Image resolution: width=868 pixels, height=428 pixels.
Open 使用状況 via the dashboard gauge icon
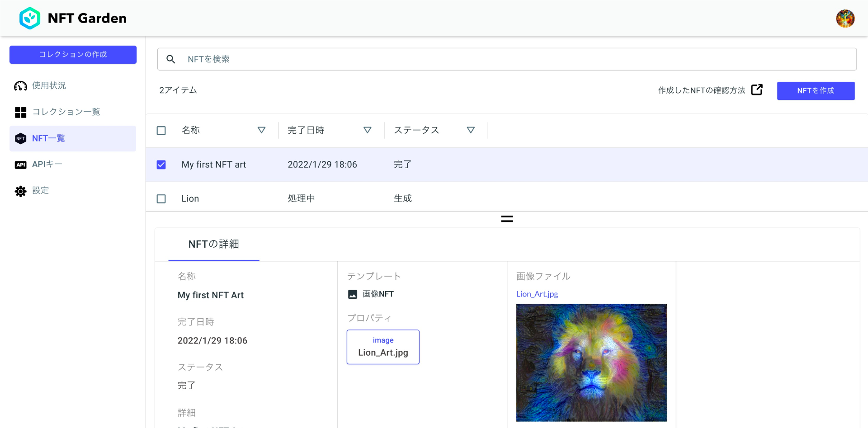[20, 85]
